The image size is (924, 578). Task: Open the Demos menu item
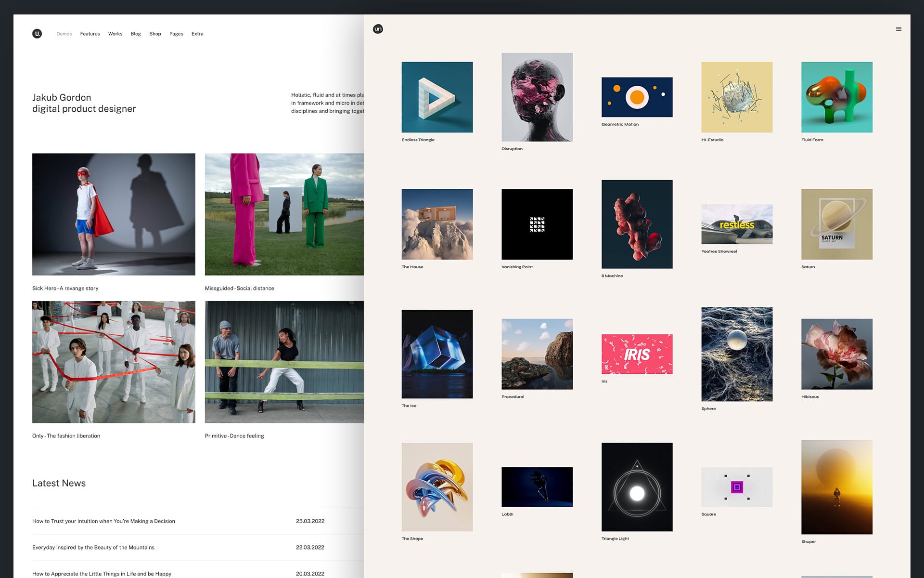[x=64, y=34]
